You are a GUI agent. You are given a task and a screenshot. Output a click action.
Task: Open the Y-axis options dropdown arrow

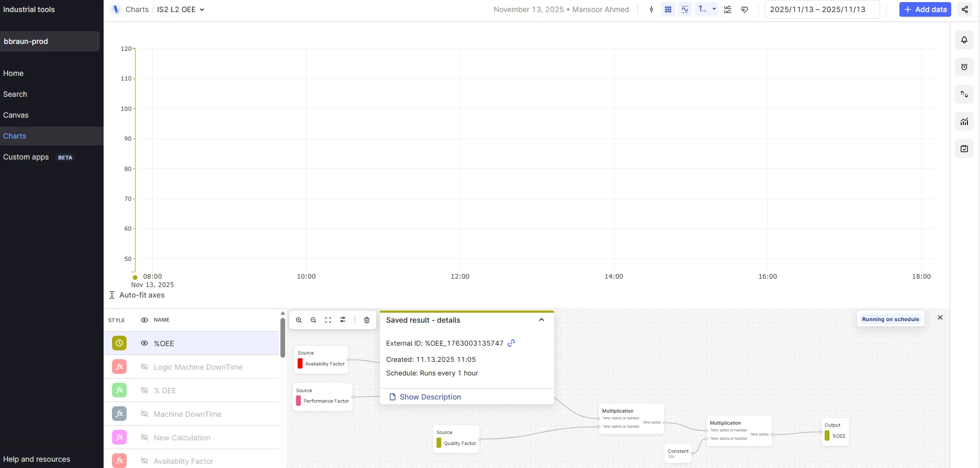coord(714,9)
